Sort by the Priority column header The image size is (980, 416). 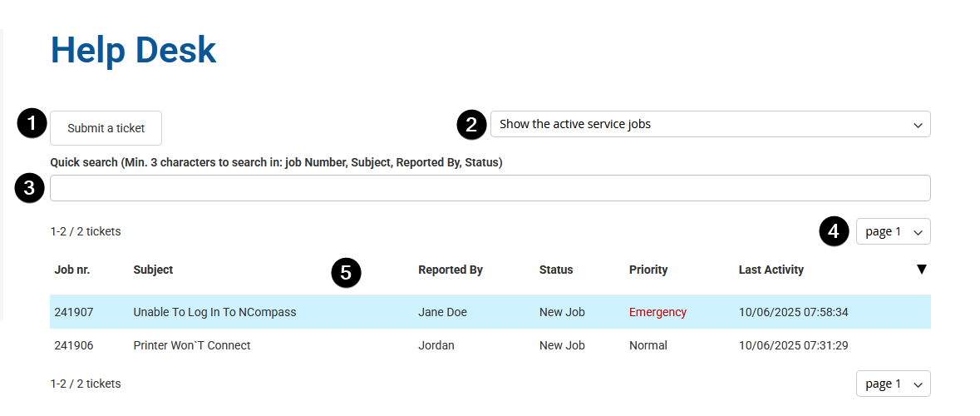tap(648, 270)
